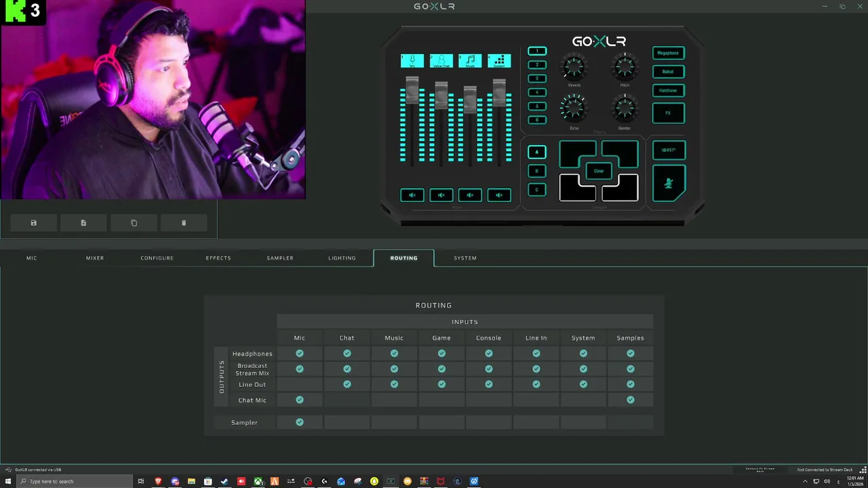868x488 pixels.
Task: Click the bleep !@#$?* button
Action: pyautogui.click(x=669, y=150)
